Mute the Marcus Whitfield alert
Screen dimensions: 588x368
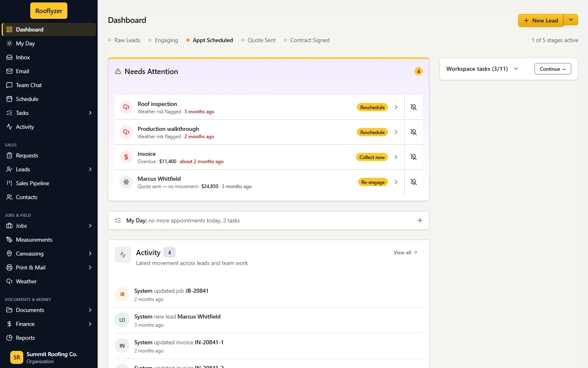(414, 182)
